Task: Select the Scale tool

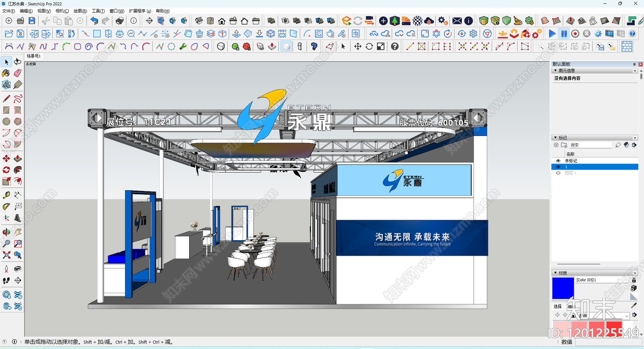Action: coord(6,181)
